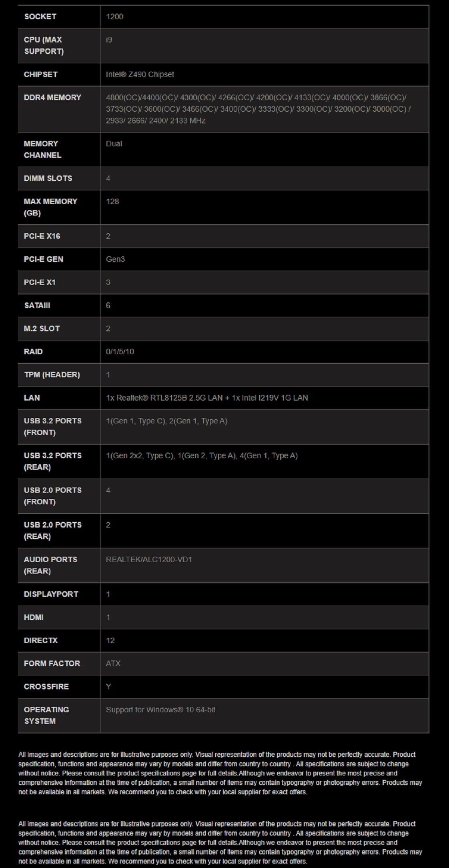Click USB 3.2 PORTS (REAR) value text

[x=202, y=455]
